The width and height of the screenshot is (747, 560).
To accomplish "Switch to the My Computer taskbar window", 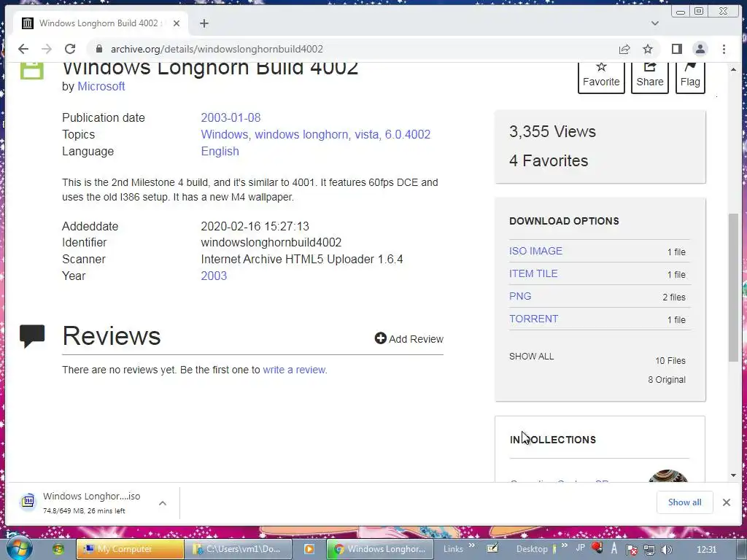I will click(x=130, y=549).
